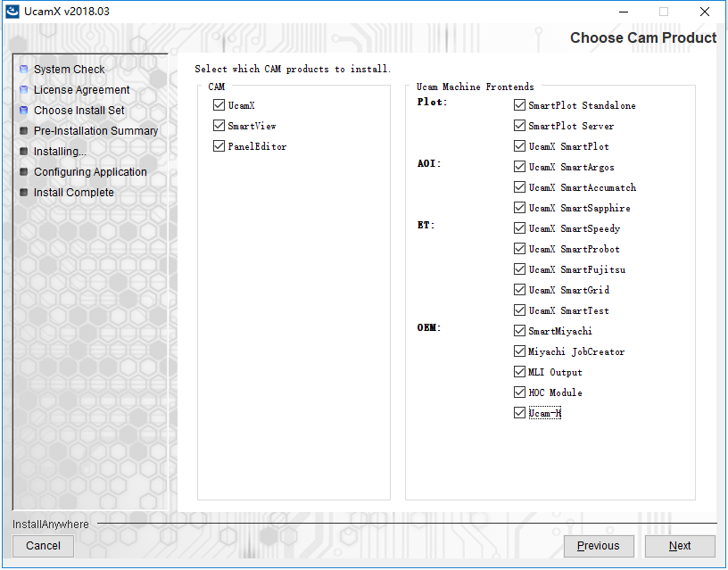Viewport: 728px width, 570px height.
Task: Click the Pre-Installation Summary step
Action: [x=96, y=131]
